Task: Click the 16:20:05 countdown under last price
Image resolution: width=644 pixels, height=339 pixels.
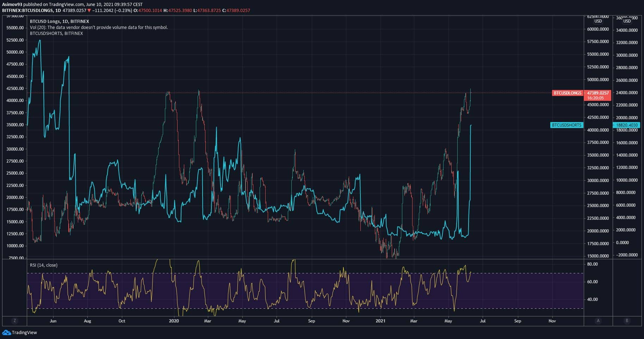Action: click(595, 98)
